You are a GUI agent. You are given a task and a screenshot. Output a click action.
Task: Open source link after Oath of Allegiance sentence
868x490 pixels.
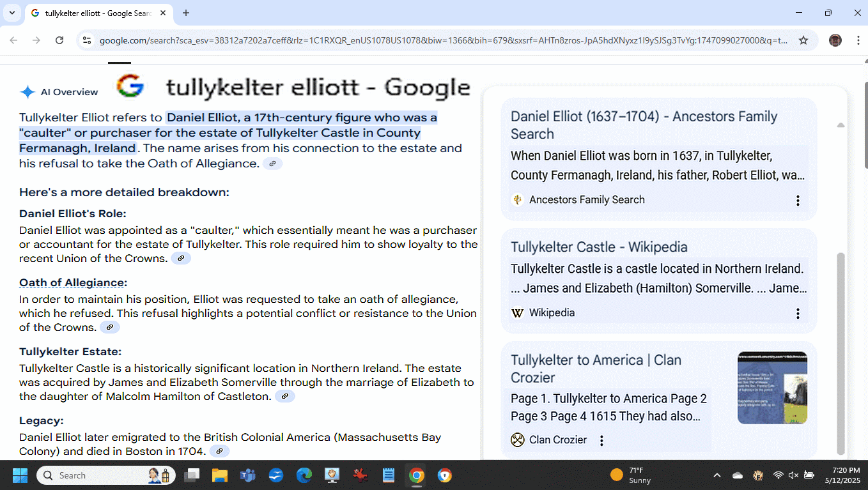272,164
